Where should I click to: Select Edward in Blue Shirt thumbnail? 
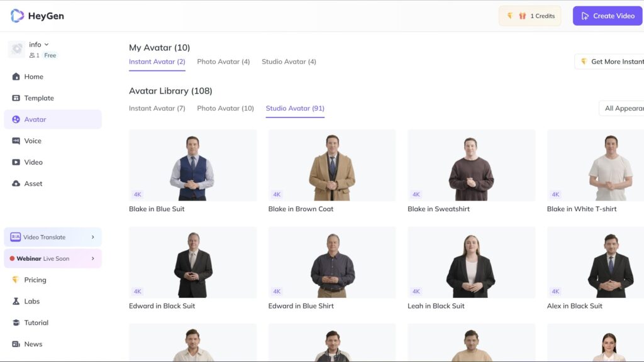coord(332,262)
